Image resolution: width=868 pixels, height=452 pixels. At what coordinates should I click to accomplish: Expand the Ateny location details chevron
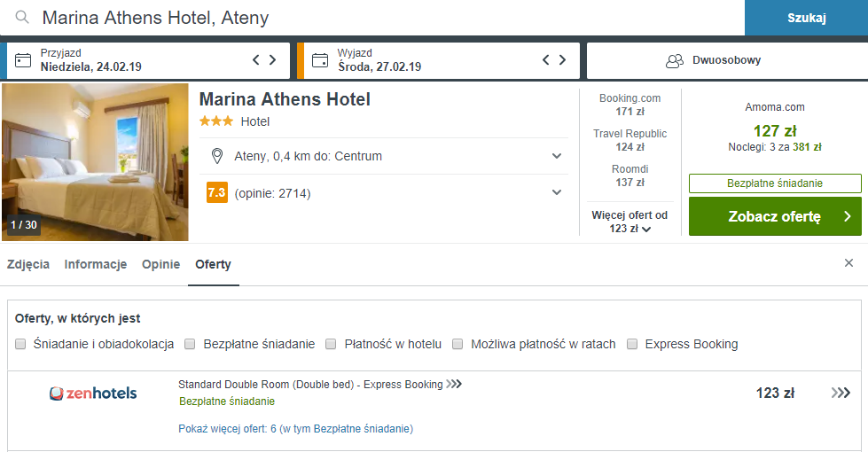[x=557, y=156]
